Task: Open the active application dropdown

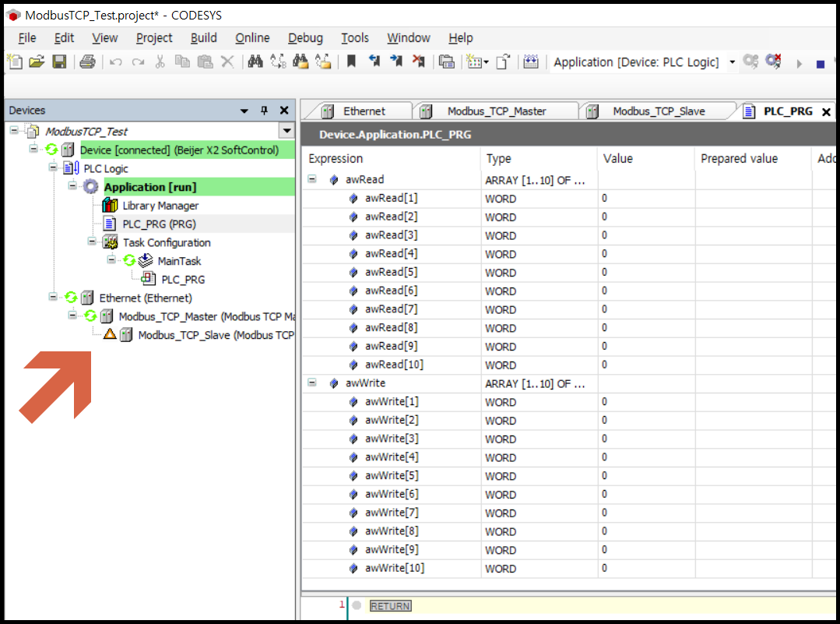Action: coord(733,62)
